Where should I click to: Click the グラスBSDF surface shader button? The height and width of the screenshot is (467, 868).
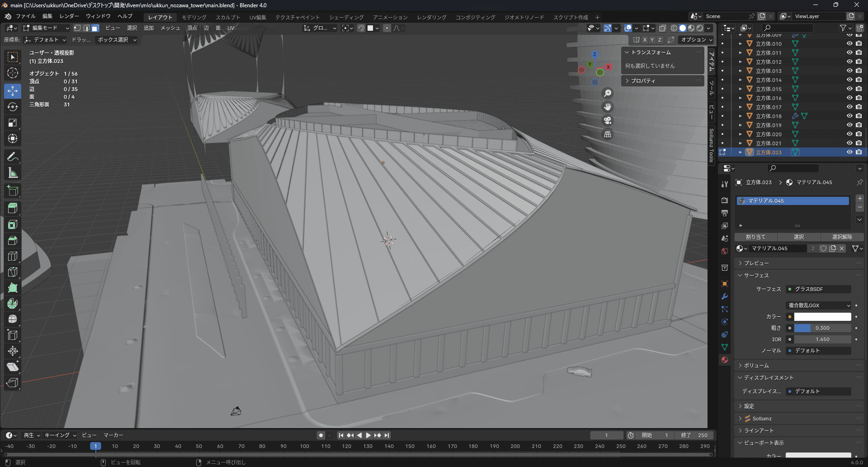coord(819,289)
